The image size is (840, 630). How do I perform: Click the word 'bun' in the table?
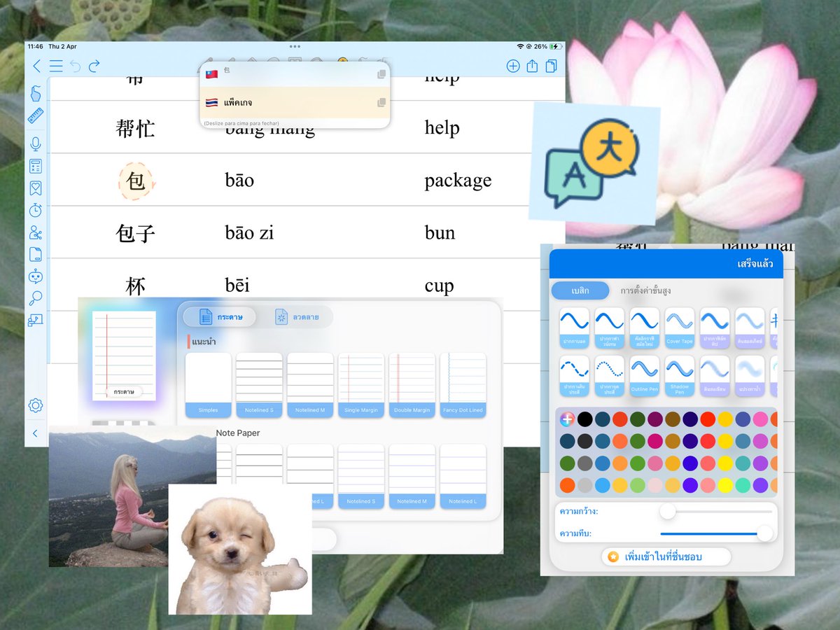[x=440, y=233]
